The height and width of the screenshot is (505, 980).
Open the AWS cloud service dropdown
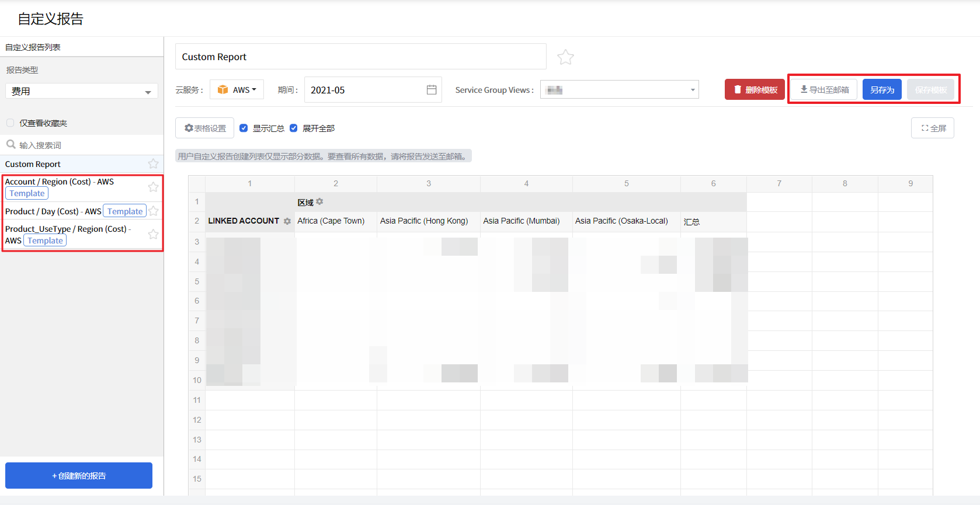pyautogui.click(x=237, y=90)
